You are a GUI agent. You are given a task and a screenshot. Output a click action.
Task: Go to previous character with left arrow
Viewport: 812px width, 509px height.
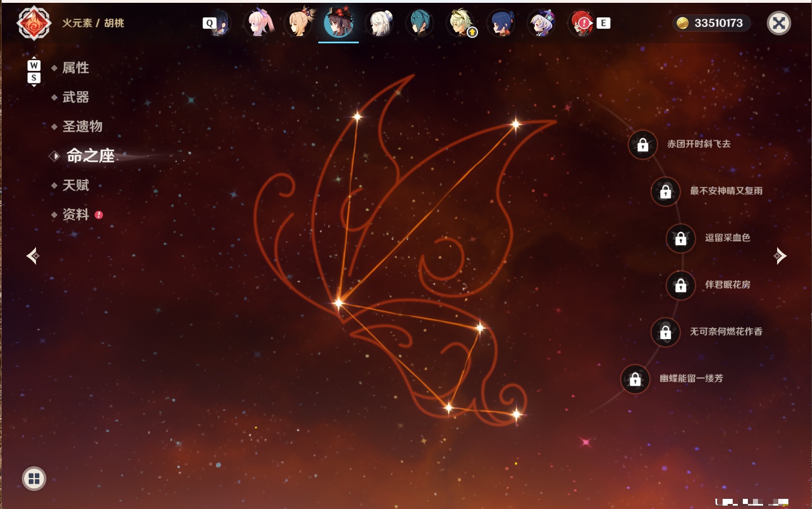[x=33, y=256]
